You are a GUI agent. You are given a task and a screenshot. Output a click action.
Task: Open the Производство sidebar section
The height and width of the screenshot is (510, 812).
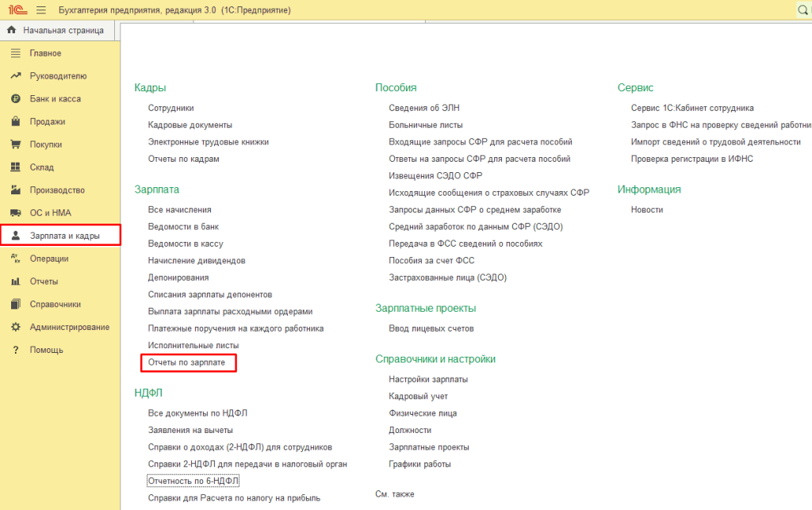pyautogui.click(x=57, y=190)
